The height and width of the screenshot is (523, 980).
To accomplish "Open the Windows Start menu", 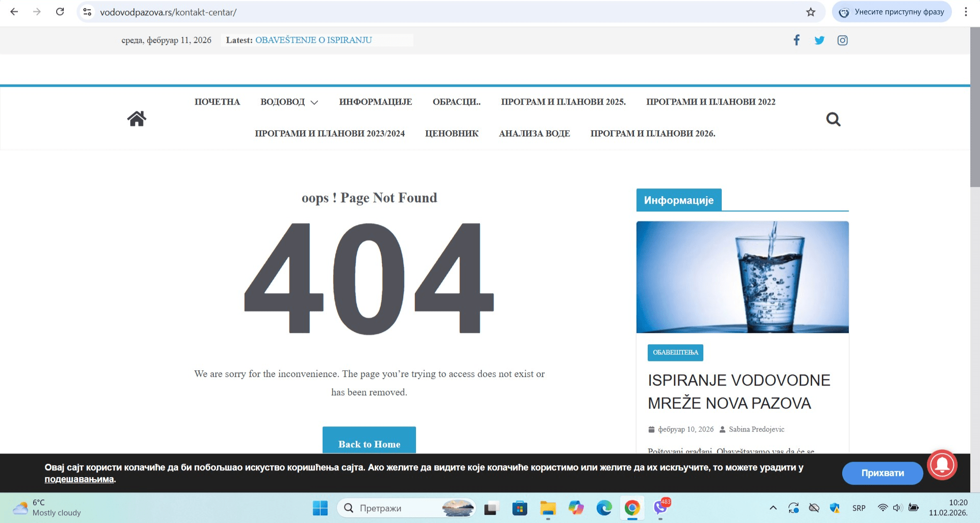I will tap(320, 508).
